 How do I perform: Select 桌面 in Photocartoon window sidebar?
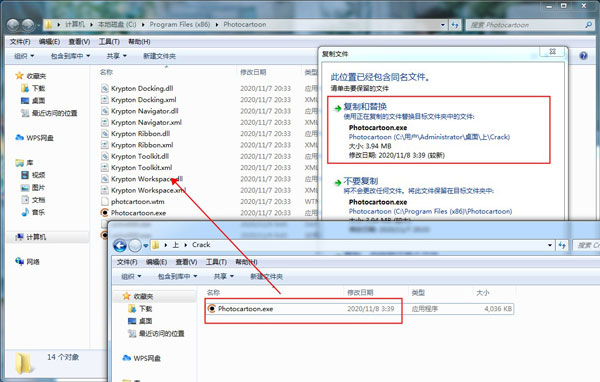pos(33,101)
